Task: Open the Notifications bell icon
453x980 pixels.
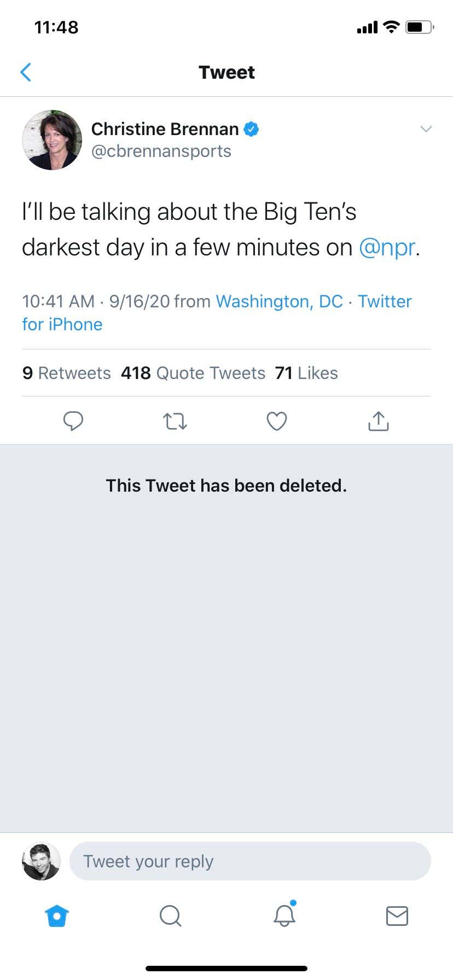Action: tap(284, 914)
